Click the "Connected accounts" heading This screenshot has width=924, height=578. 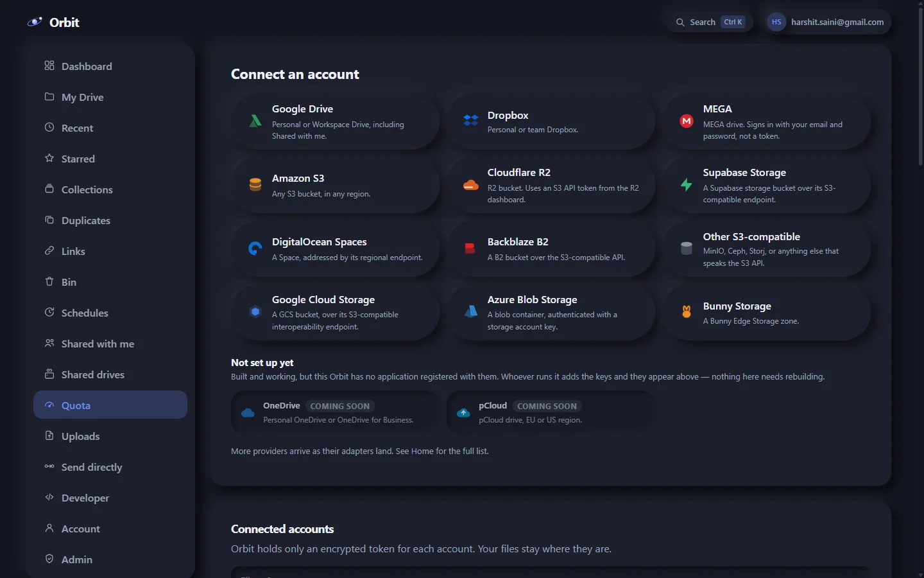coord(282,529)
